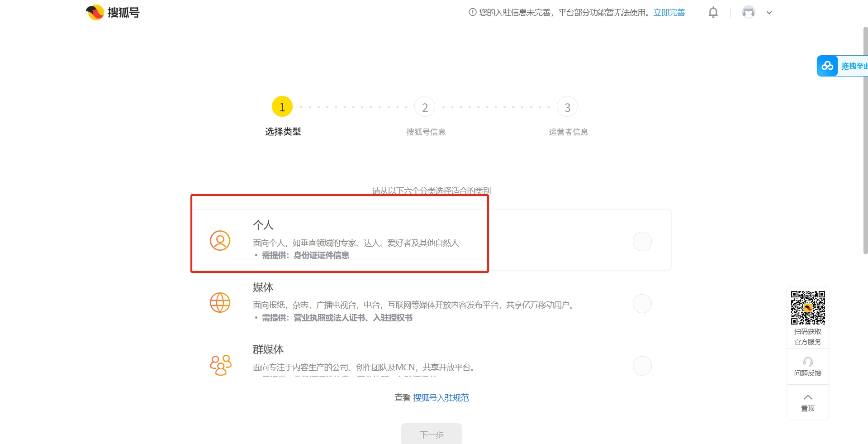Image resolution: width=868 pixels, height=444 pixels.
Task: Select 身份证证件信息 requirement text
Action: [321, 255]
